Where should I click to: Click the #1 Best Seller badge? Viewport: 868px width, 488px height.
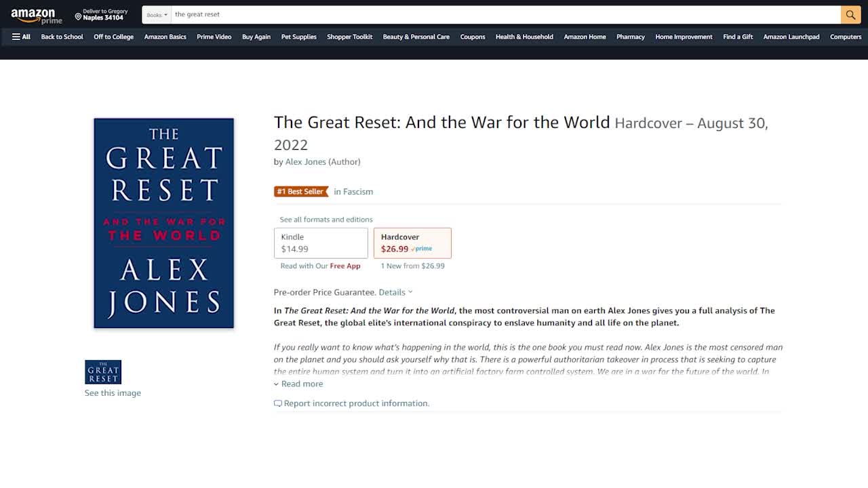[x=301, y=192]
